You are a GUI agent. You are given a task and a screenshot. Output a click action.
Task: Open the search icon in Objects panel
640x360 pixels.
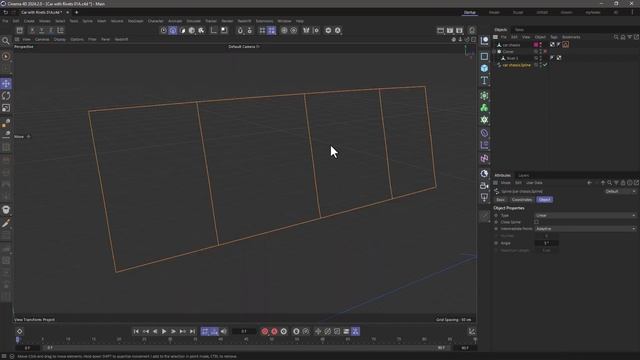coord(616,37)
